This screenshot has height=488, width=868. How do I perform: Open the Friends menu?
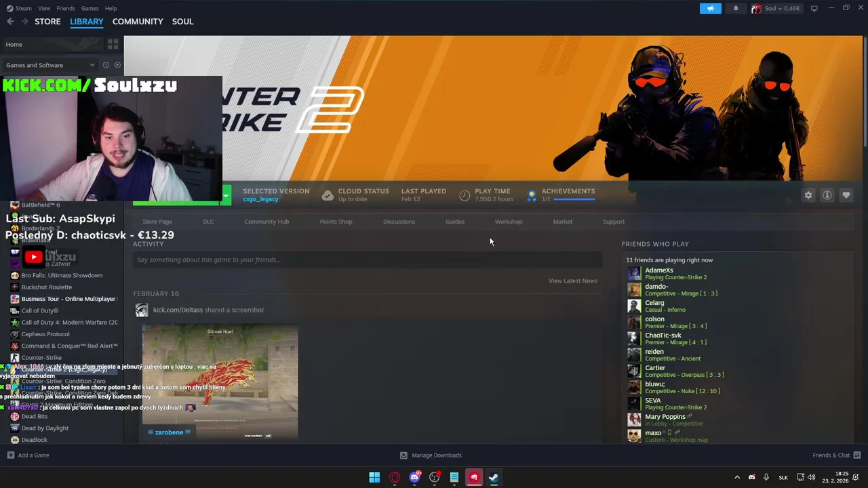(x=66, y=8)
